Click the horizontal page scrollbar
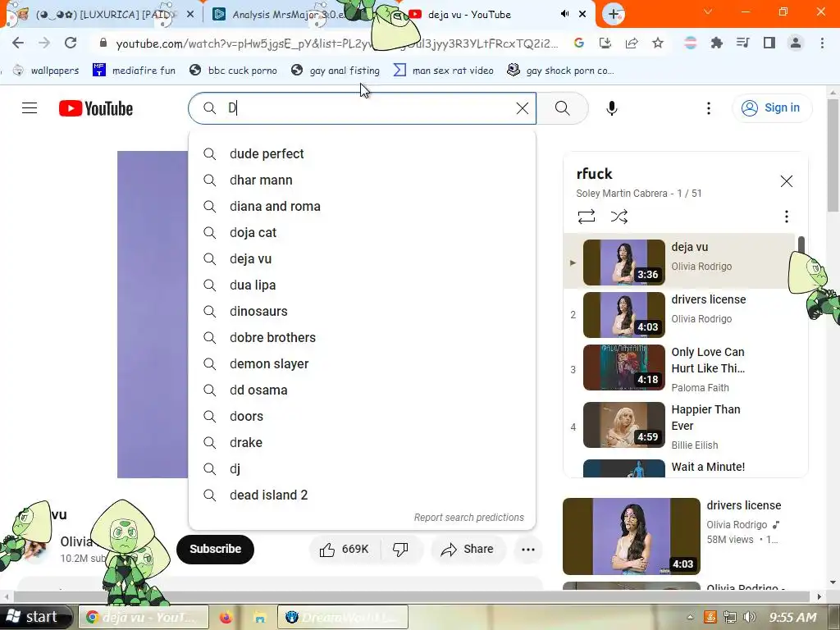The height and width of the screenshot is (630, 840). click(x=412, y=596)
